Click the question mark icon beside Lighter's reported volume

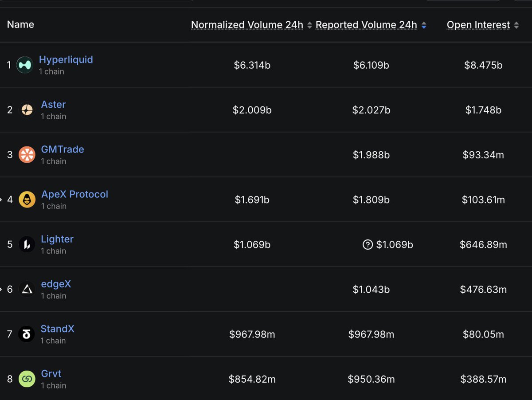368,244
